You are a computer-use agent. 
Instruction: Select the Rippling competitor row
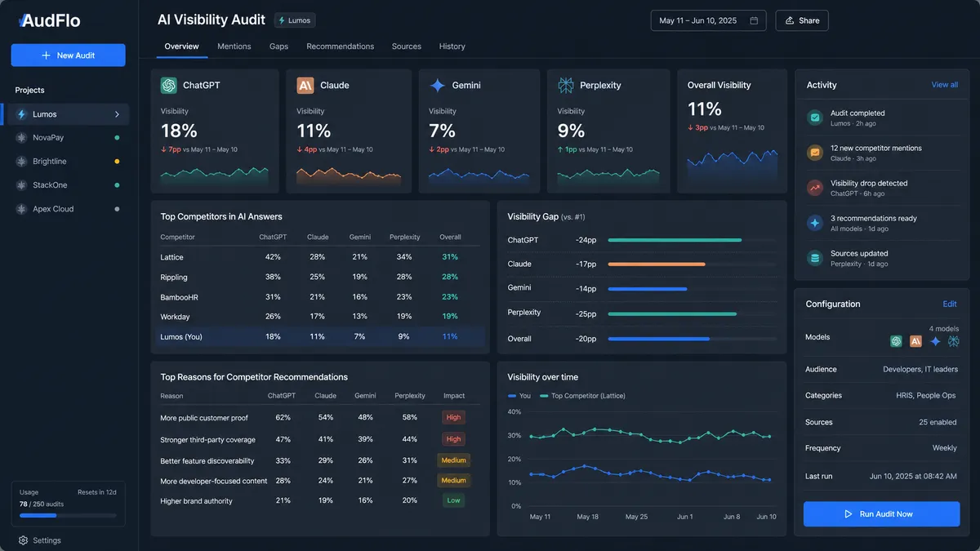click(x=319, y=277)
